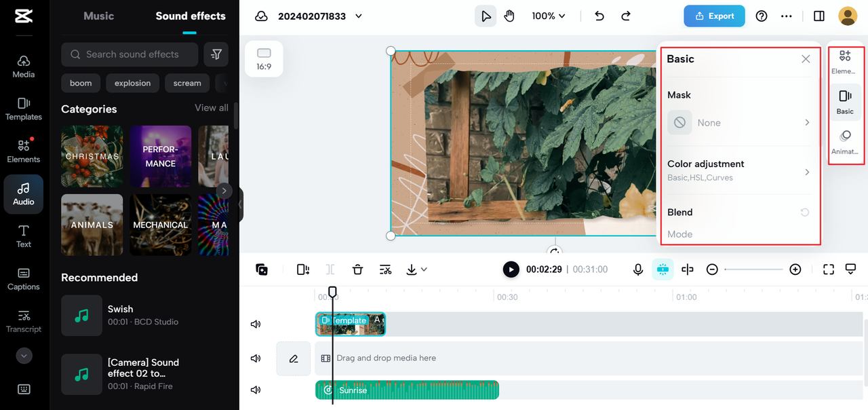
Task: Undo the last action
Action: click(x=599, y=16)
